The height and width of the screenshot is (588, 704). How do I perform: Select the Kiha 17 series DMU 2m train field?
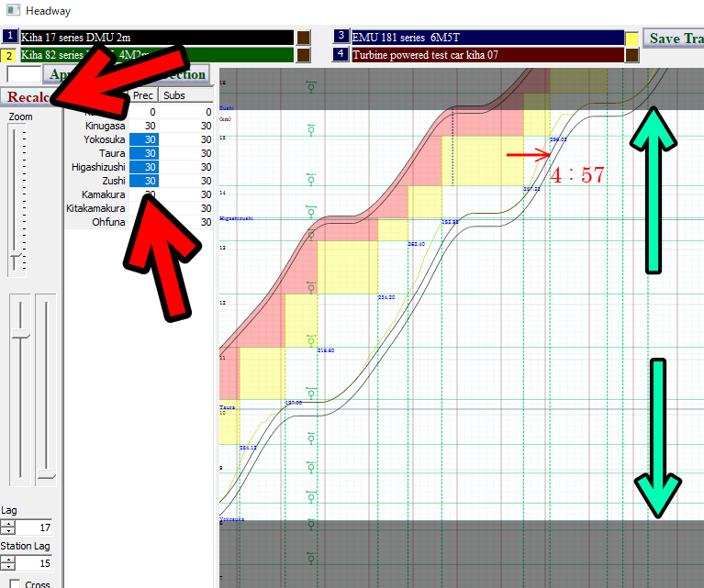pos(156,38)
